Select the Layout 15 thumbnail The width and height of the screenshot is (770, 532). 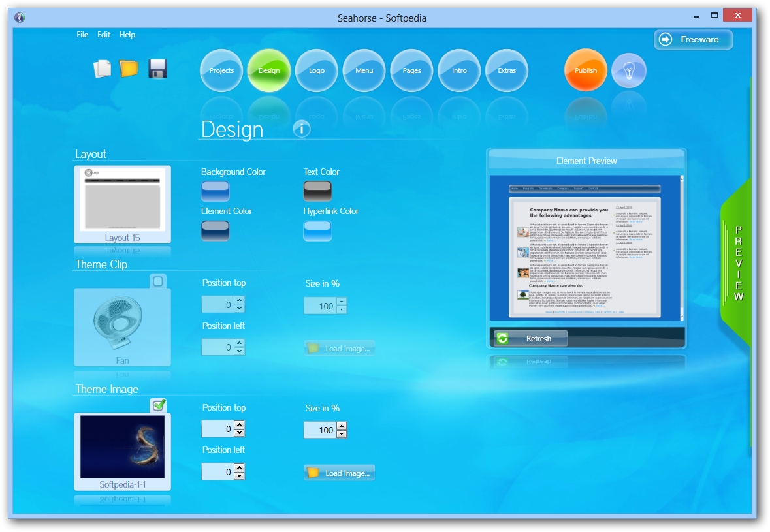[122, 204]
